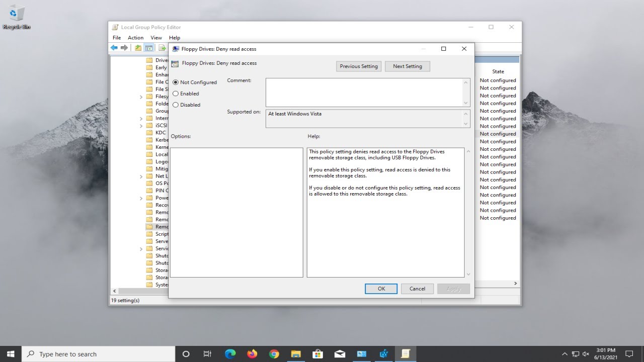Image resolution: width=644 pixels, height=362 pixels.
Task: Open the Mail app from taskbar
Action: pyautogui.click(x=340, y=354)
